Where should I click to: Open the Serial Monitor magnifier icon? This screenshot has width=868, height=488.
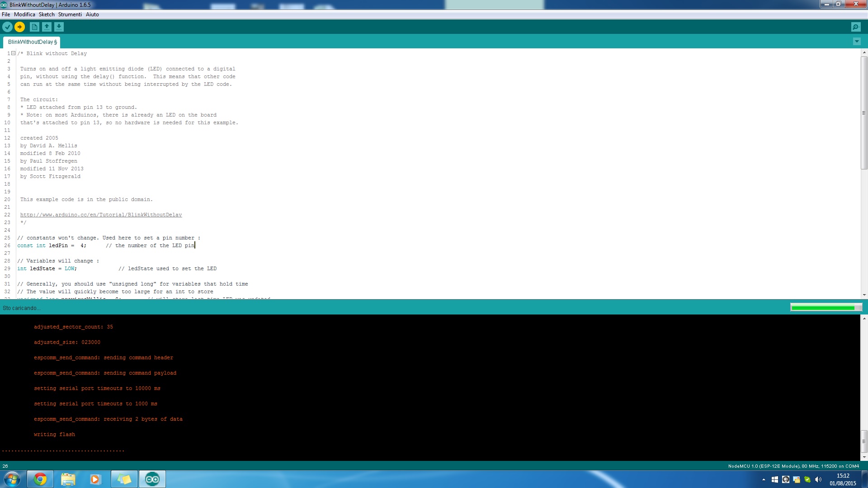pos(855,27)
